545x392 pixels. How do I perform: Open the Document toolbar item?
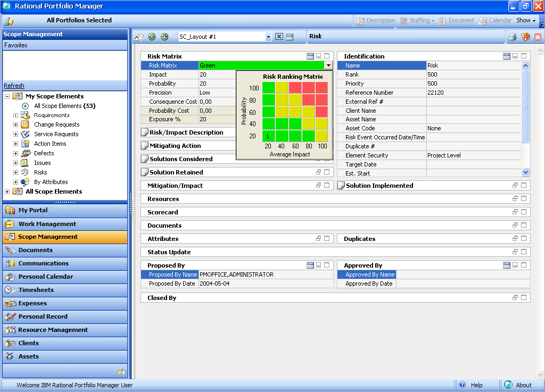tap(456, 21)
